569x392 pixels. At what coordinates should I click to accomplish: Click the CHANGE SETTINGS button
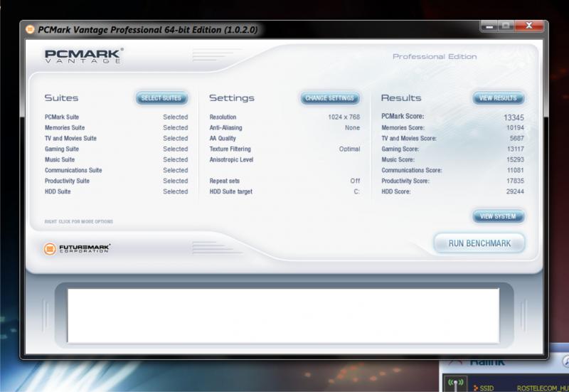[329, 98]
